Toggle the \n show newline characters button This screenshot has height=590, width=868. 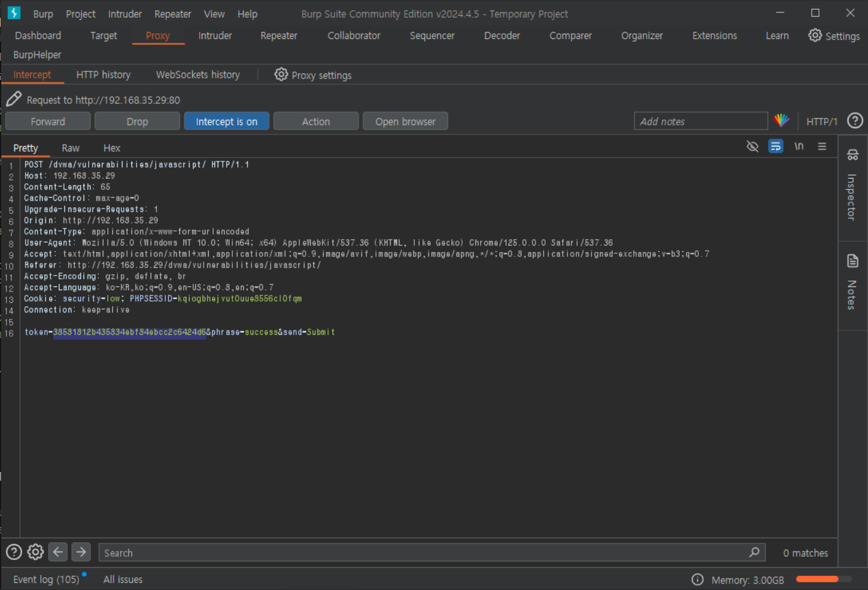coord(799,147)
